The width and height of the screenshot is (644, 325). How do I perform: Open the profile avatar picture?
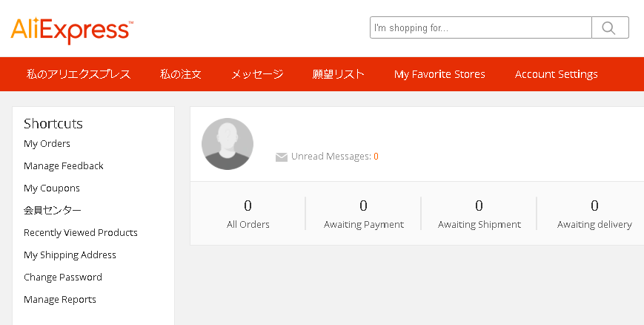[227, 144]
